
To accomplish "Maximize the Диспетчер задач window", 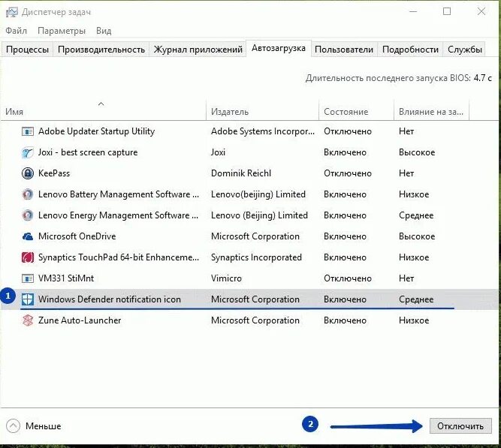I will point(447,11).
